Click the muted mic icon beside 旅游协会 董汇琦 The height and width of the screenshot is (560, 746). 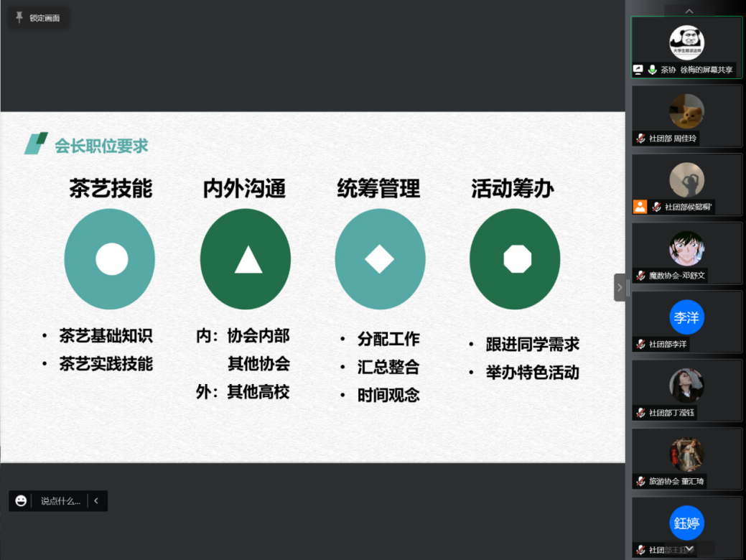click(640, 482)
